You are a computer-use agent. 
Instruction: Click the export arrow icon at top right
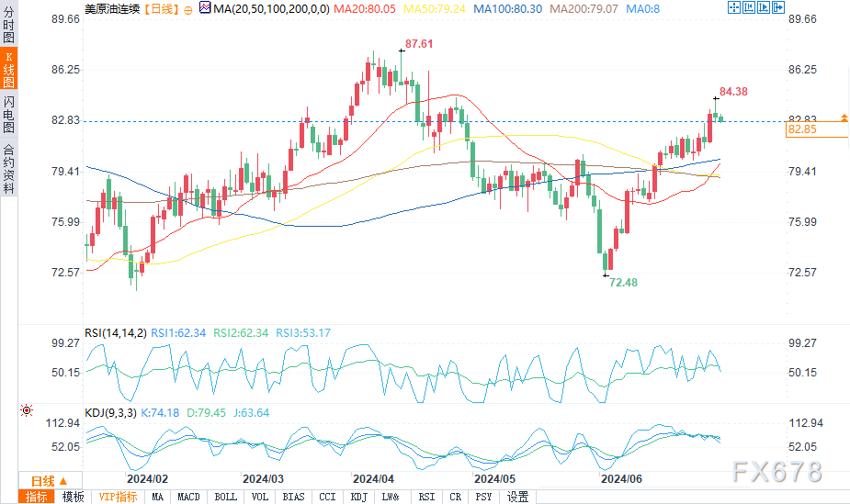(778, 7)
